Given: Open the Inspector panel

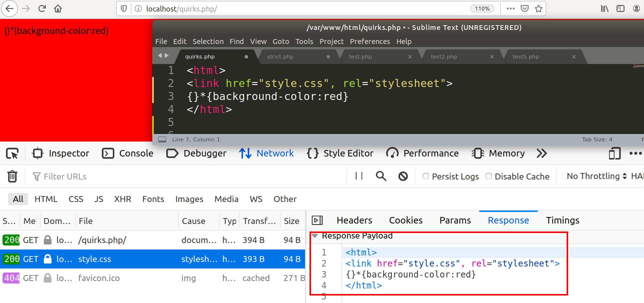Looking at the screenshot, I should [x=60, y=153].
